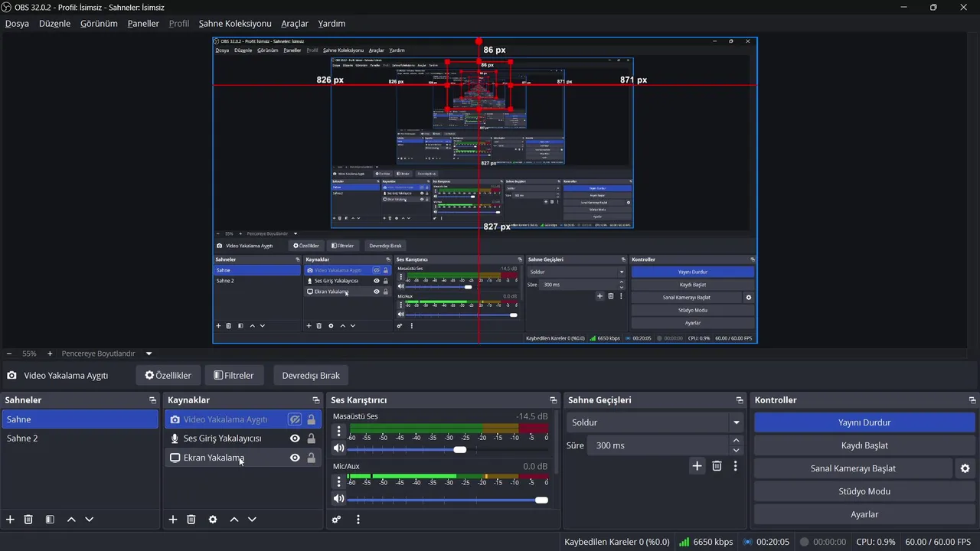This screenshot has height=551, width=980.
Task: Open virtual camera settings gear icon
Action: click(x=965, y=468)
